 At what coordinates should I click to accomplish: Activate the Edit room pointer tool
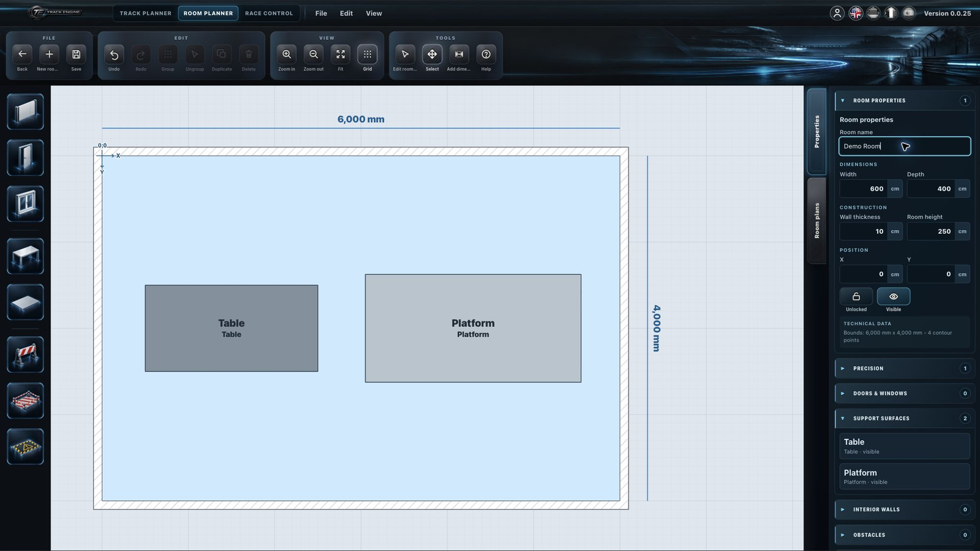click(x=405, y=54)
